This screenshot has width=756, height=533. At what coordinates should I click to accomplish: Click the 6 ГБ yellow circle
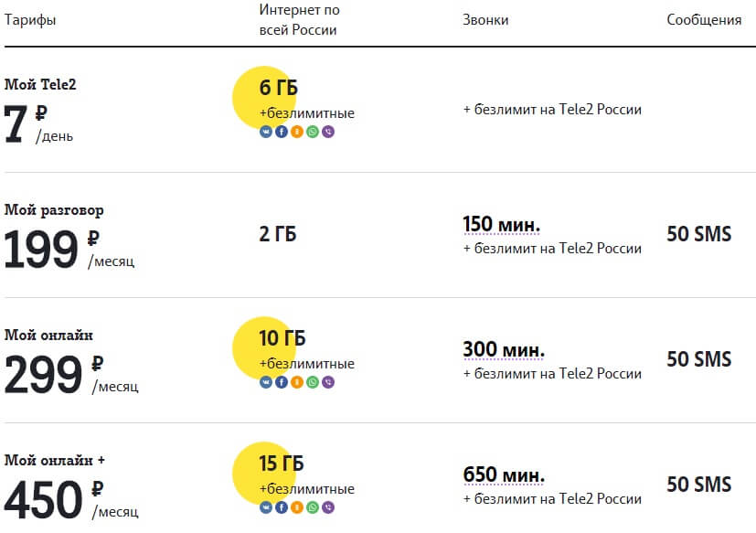(264, 98)
